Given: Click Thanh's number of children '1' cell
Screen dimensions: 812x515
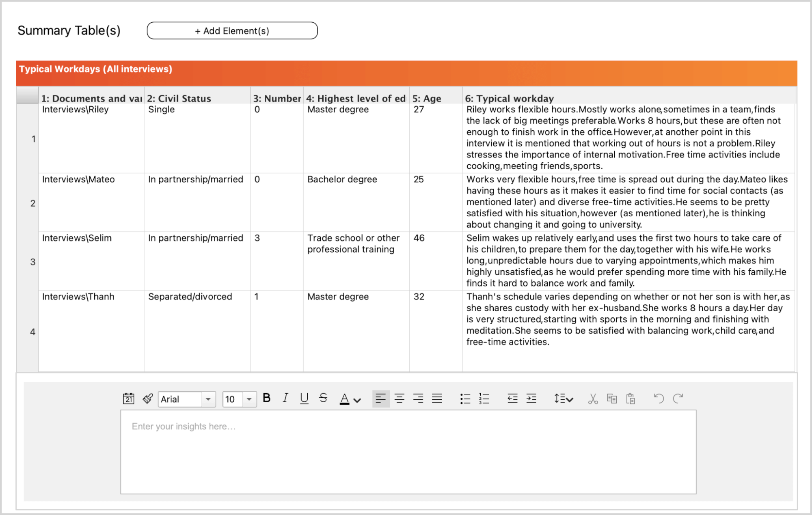Looking at the screenshot, I should [277, 331].
